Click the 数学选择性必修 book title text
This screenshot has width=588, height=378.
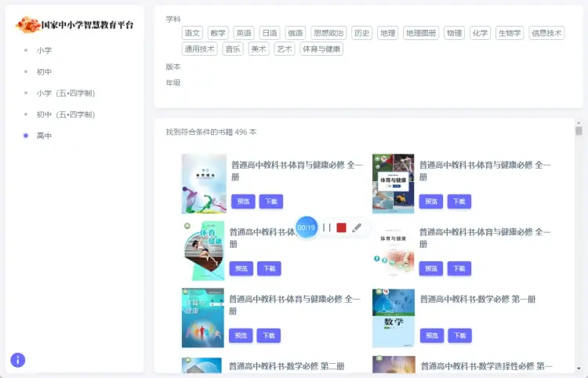point(486,366)
